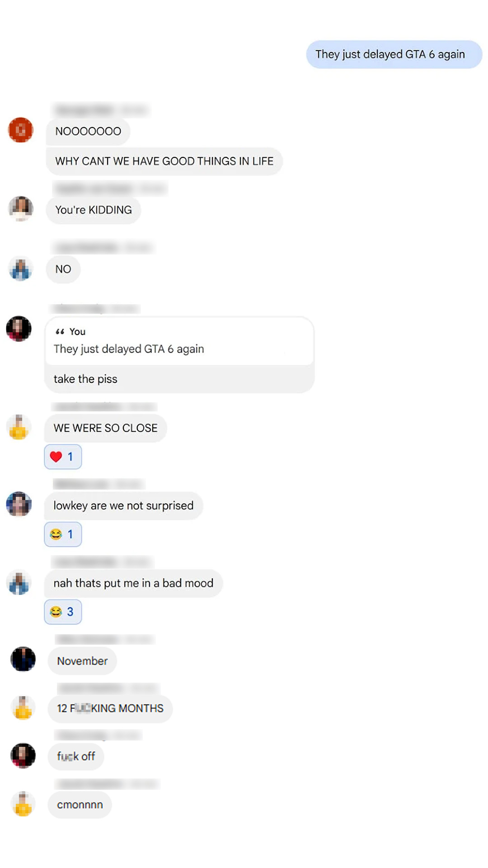Click dark avatar beside November message
The height and width of the screenshot is (868, 488).
tap(23, 659)
